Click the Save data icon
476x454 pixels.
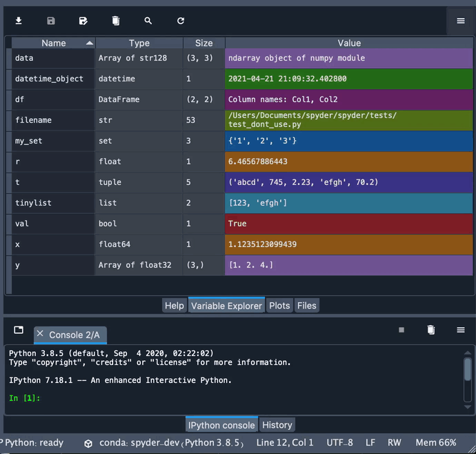(x=51, y=21)
